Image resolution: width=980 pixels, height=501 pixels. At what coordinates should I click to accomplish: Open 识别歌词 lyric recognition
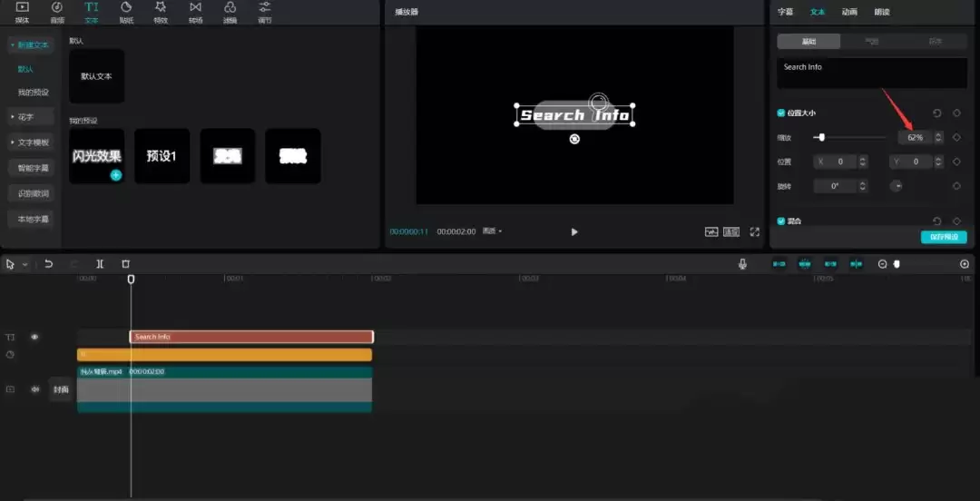tap(33, 194)
